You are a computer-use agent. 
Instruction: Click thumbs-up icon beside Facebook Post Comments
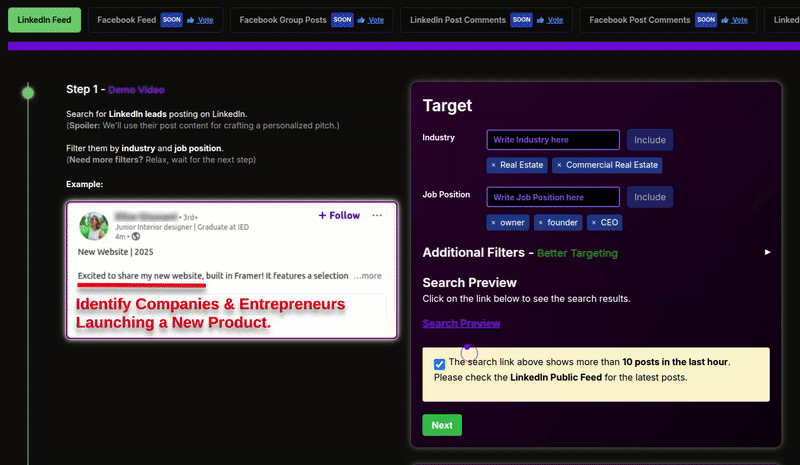725,20
